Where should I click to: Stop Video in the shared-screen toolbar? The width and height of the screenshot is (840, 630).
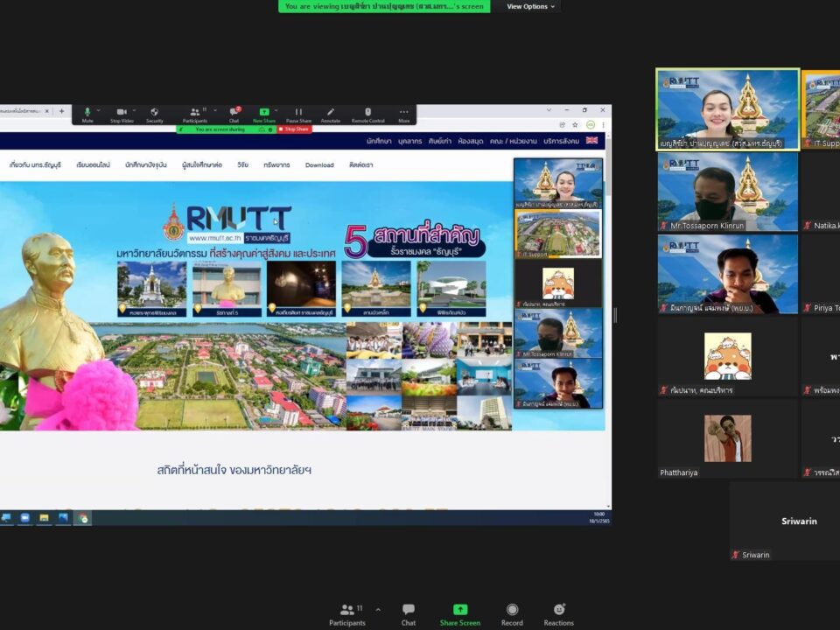click(122, 114)
